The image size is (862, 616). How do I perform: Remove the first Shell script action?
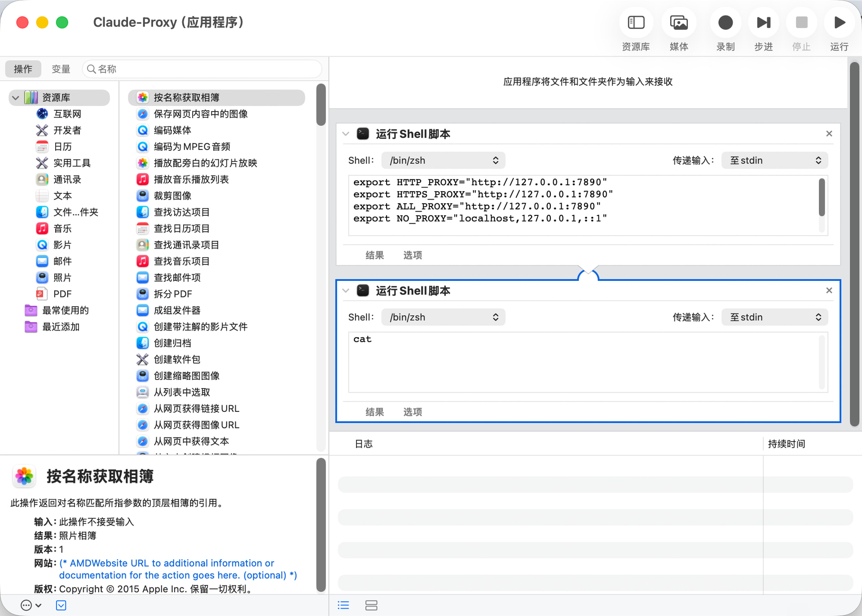pos(829,134)
